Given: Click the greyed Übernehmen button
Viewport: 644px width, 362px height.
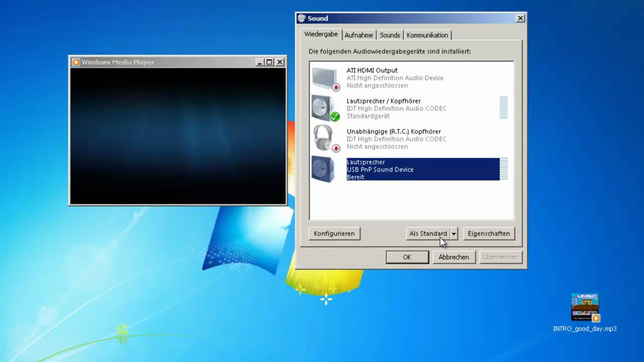Looking at the screenshot, I should (501, 257).
